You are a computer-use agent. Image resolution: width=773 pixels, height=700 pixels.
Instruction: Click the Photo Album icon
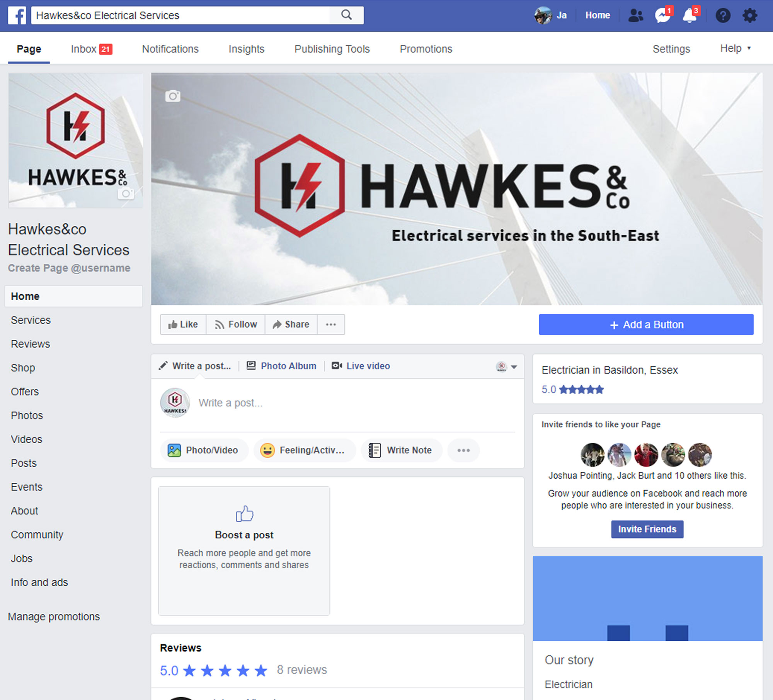click(251, 365)
